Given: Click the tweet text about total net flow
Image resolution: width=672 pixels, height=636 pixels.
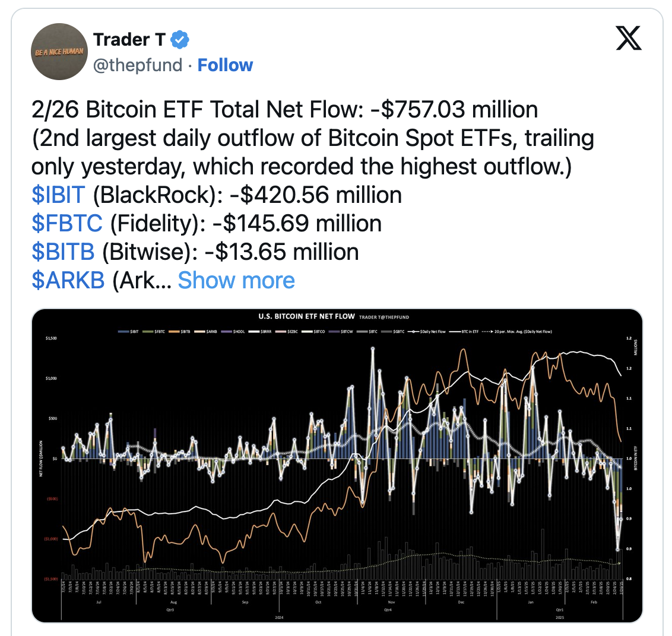Looking at the screenshot, I should (285, 110).
